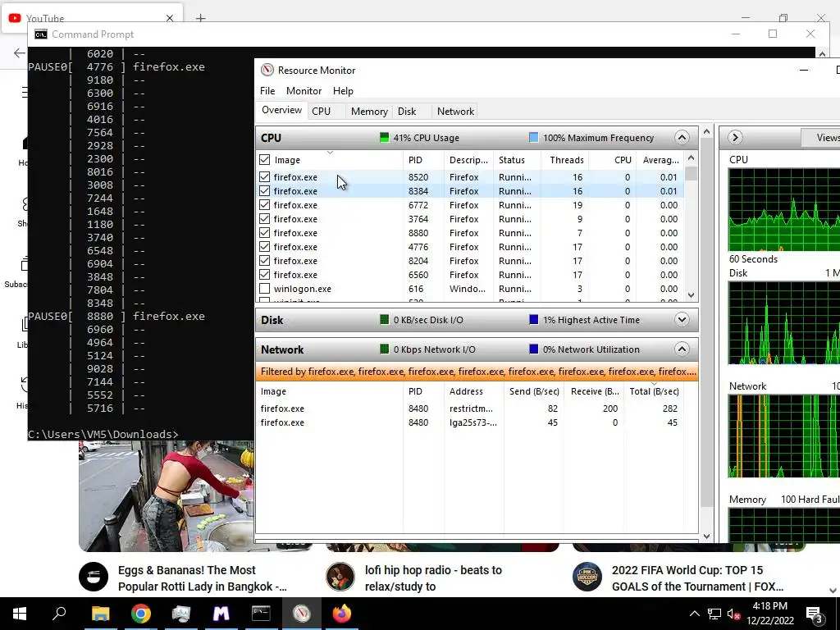
Task: Click the taskbar clock showing 4:18 PM
Action: [x=769, y=614]
